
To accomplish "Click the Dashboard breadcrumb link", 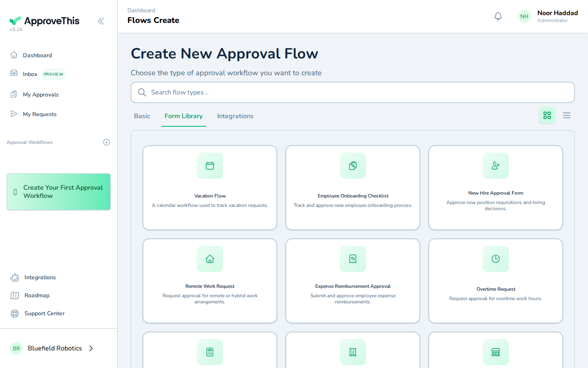I will tap(141, 10).
